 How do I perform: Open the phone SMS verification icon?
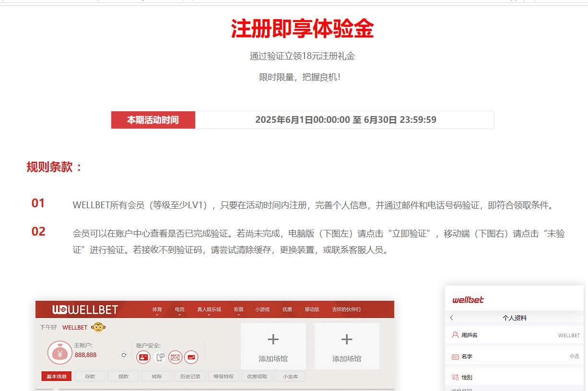[160, 357]
